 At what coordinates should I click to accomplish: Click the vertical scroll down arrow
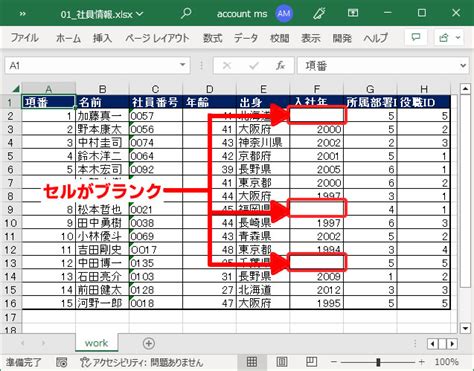click(x=465, y=328)
